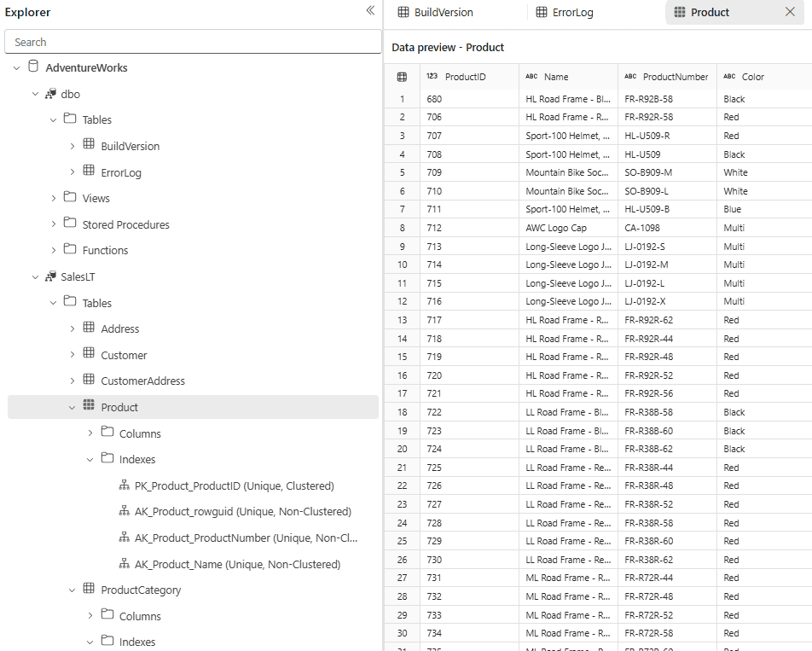Expand the BuildVersion table node

(x=72, y=147)
